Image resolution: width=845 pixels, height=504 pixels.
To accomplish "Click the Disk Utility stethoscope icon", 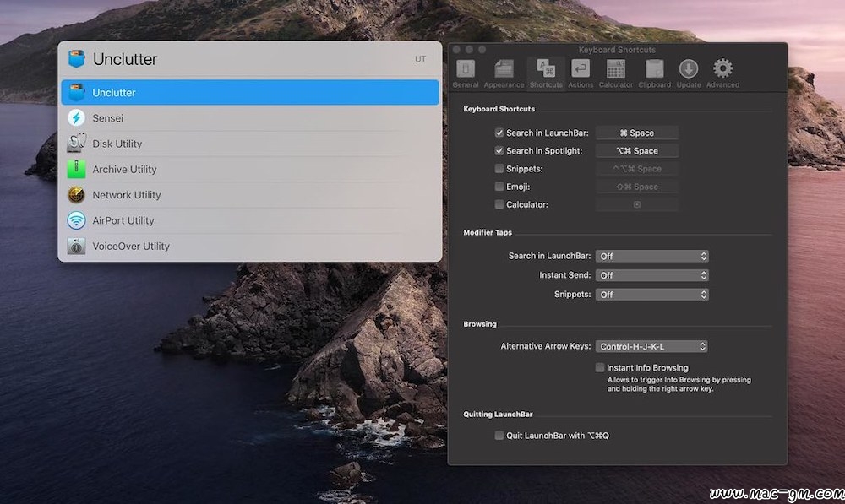I will click(77, 144).
